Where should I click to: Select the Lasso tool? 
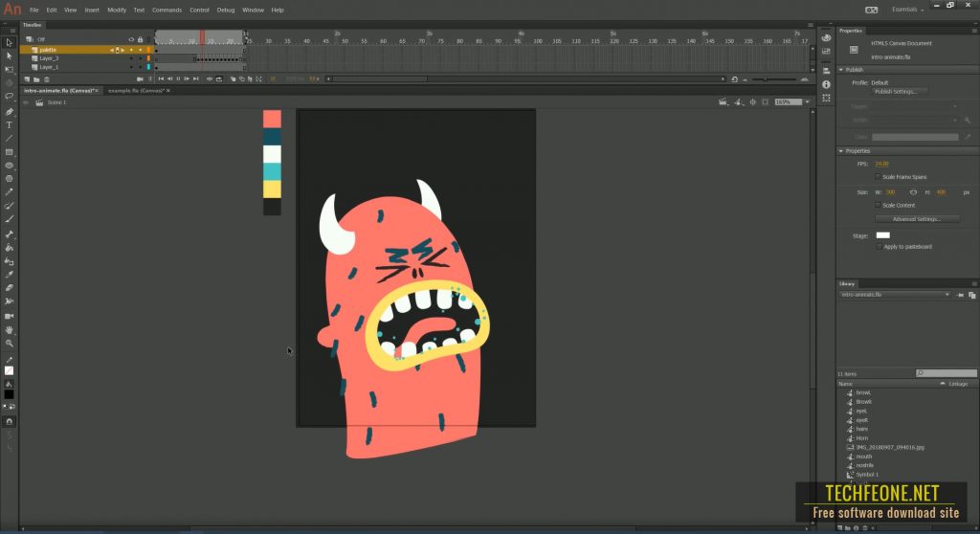pyautogui.click(x=9, y=97)
